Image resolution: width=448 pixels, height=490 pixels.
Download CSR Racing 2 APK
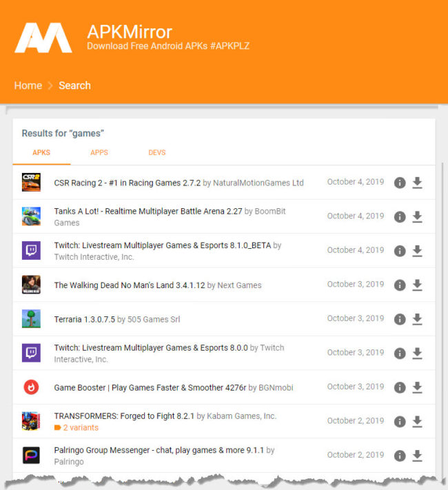pyautogui.click(x=417, y=183)
